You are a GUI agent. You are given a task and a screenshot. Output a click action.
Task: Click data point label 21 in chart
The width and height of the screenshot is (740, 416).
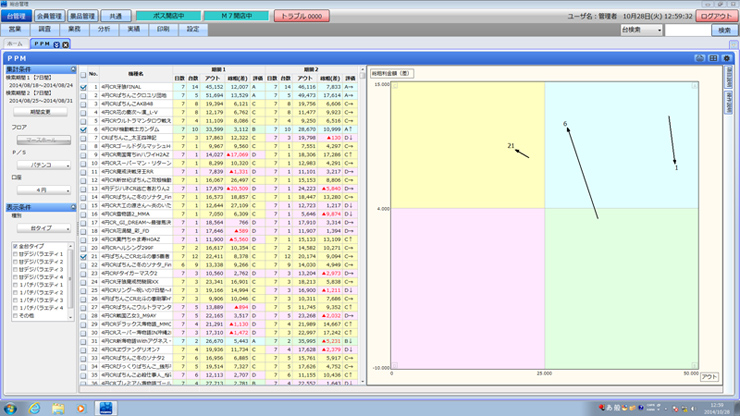pos(511,146)
